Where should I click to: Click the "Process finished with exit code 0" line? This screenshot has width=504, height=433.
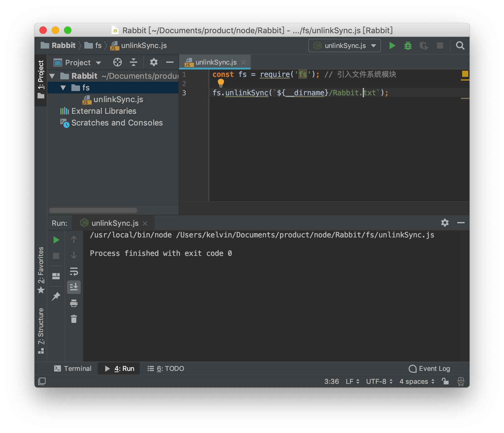click(161, 253)
